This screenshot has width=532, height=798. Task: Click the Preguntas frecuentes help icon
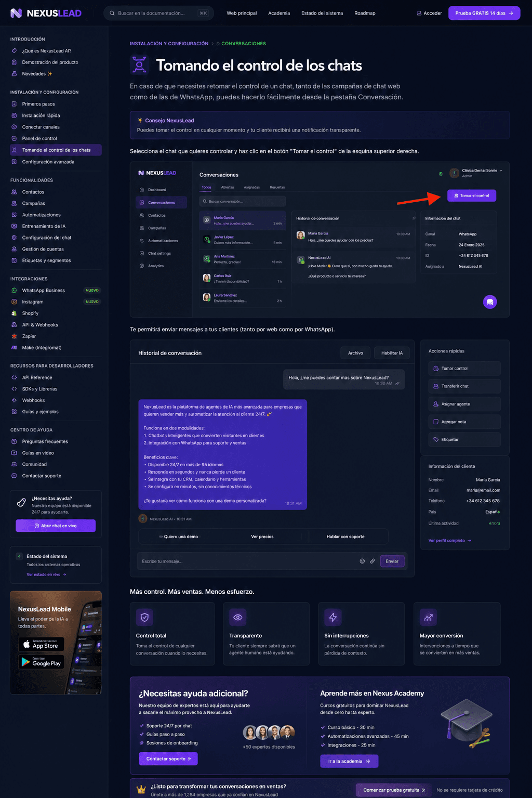tap(14, 441)
